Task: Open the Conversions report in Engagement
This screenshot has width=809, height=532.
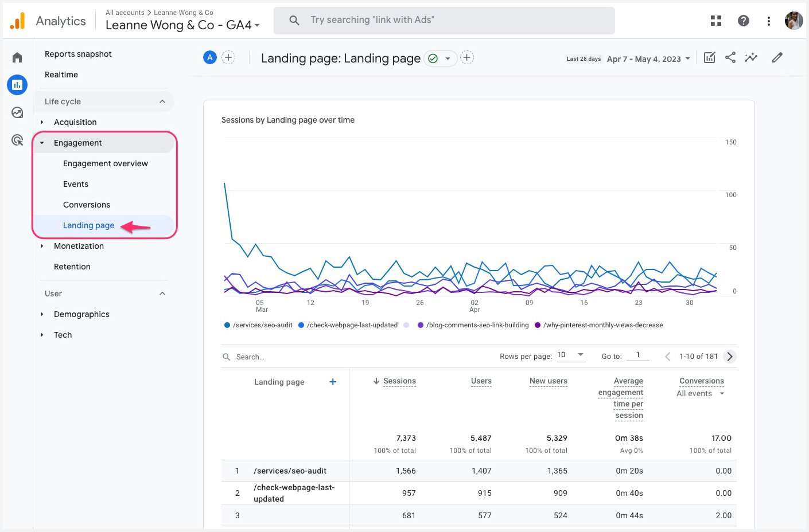Action: (87, 205)
